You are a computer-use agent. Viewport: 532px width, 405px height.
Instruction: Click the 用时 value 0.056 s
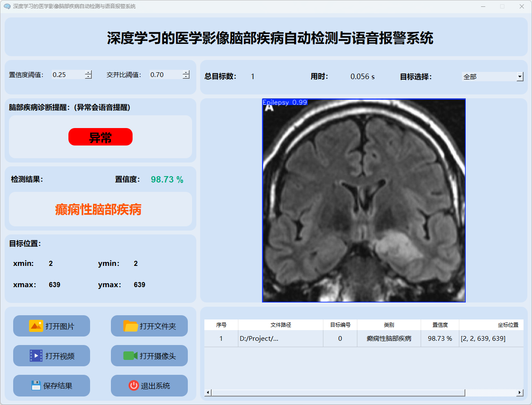(362, 77)
